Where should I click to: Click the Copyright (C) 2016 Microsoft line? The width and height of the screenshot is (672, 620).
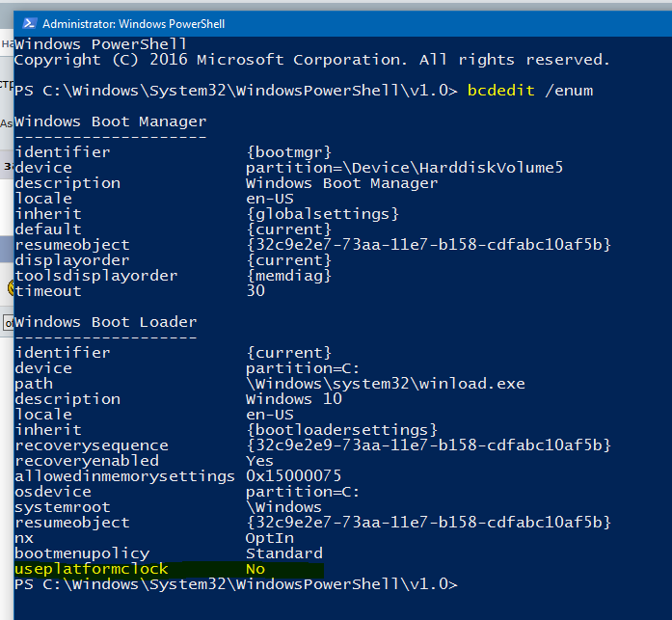click(x=312, y=60)
